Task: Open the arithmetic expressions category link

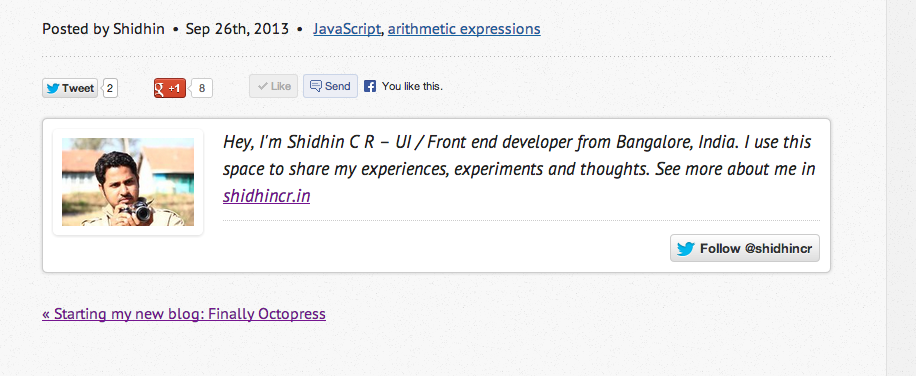Action: coord(464,29)
